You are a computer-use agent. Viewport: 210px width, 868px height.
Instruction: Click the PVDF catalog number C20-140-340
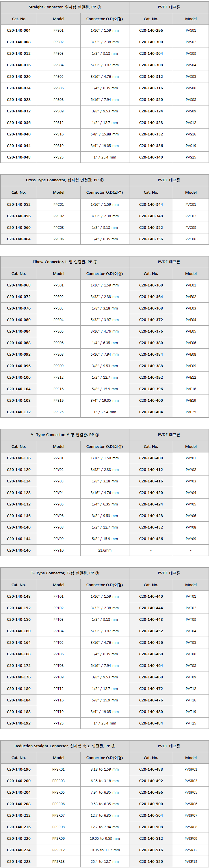(151, 157)
